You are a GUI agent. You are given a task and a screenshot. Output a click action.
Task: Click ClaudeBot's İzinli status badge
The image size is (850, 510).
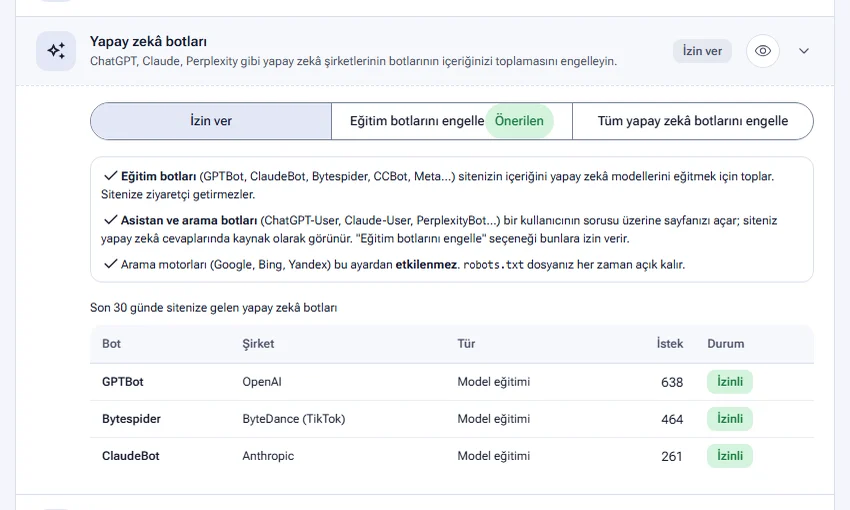tap(730, 456)
